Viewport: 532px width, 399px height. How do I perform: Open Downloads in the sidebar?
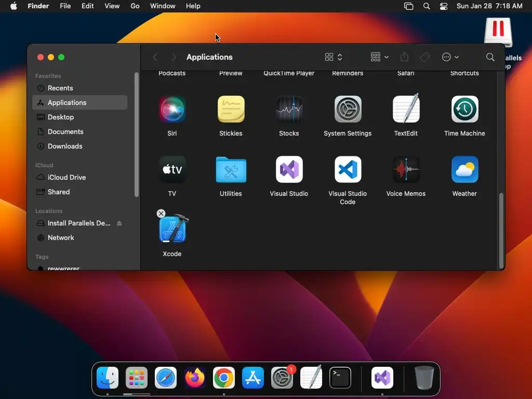79,146
